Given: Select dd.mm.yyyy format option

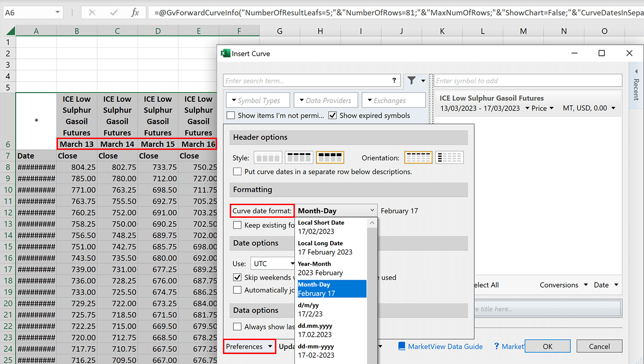Looking at the screenshot, I should pyautogui.click(x=331, y=330).
